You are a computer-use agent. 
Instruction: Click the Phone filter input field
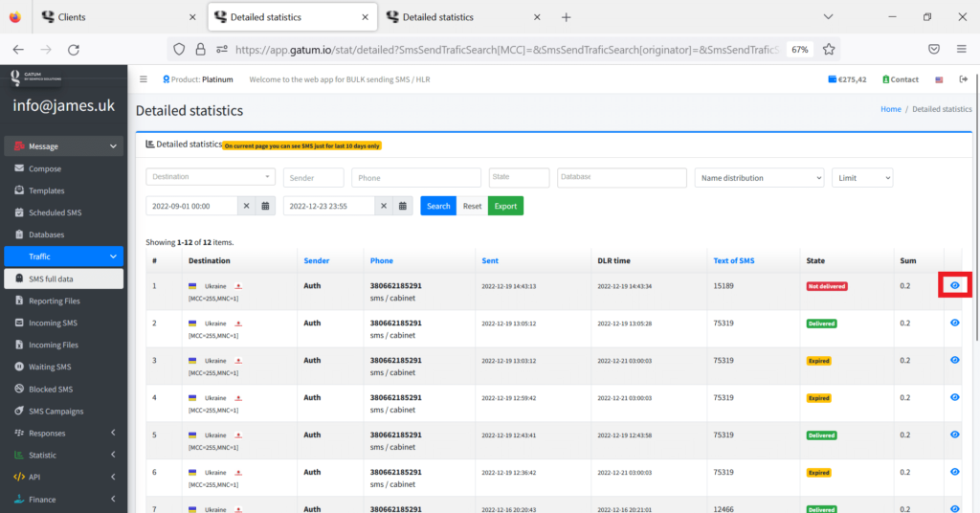coord(416,178)
